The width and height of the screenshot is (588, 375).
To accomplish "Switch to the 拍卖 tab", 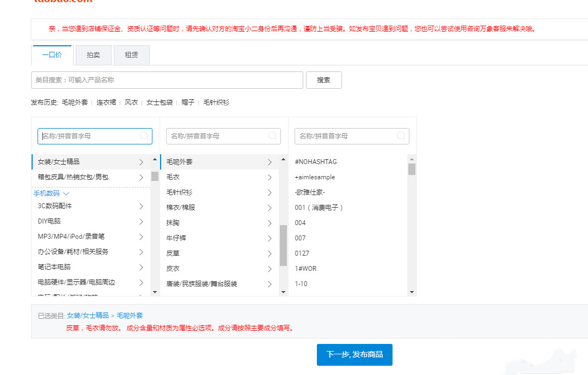I will click(93, 55).
